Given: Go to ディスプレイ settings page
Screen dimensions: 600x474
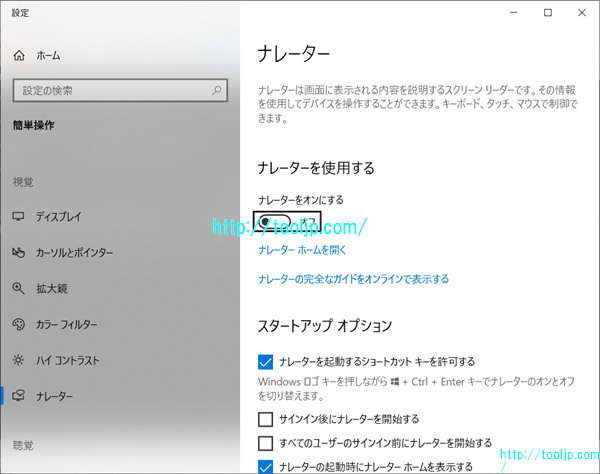Looking at the screenshot, I should tap(59, 217).
